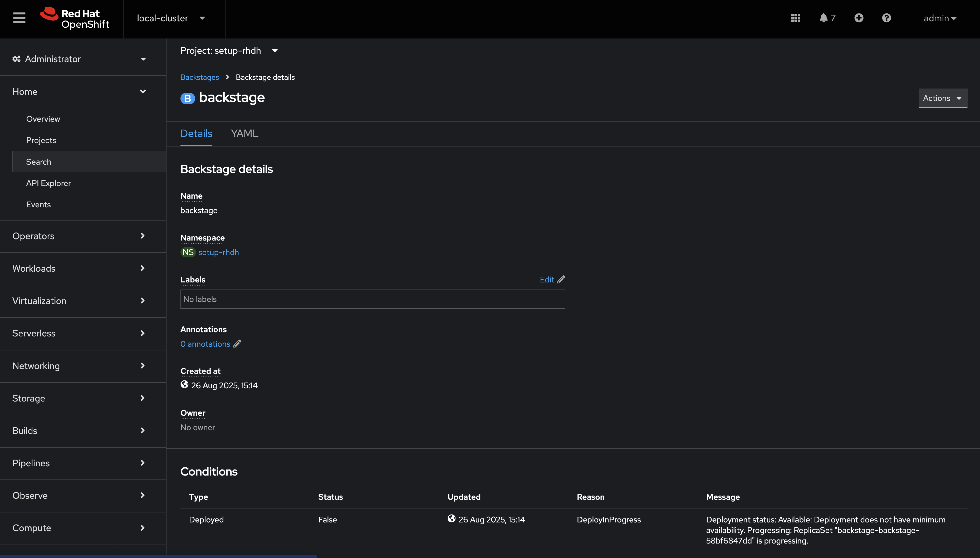Click the Deployed condition type cell

[207, 519]
